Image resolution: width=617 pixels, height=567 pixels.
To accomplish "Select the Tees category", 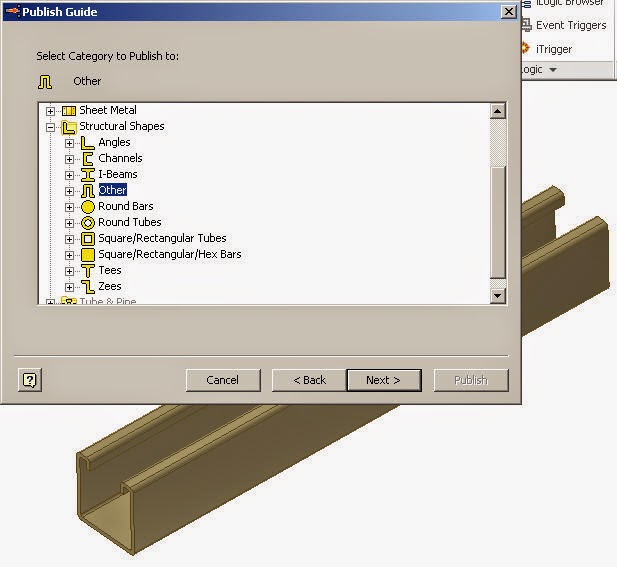I will click(110, 270).
